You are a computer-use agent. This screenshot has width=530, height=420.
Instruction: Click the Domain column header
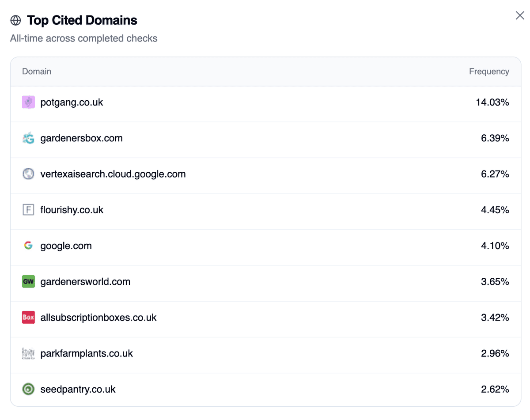37,72
